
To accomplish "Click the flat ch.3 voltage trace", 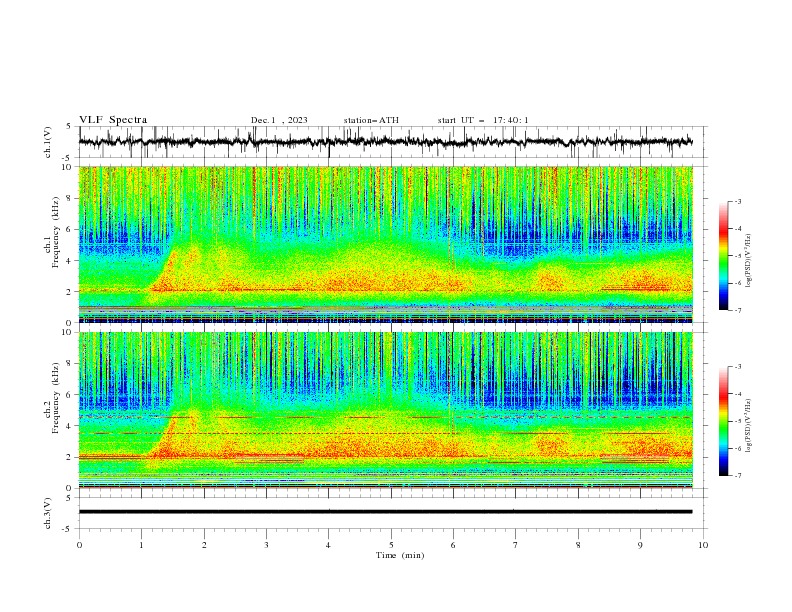I will [385, 512].
